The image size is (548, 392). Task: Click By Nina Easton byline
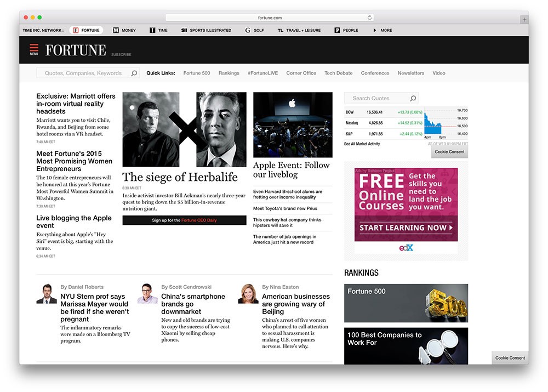tap(280, 287)
